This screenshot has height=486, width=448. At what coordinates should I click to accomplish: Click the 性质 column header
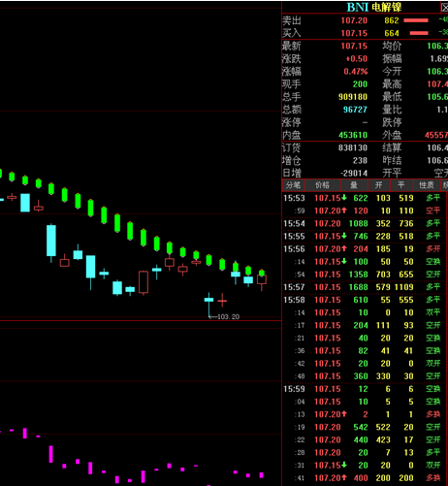coord(427,185)
